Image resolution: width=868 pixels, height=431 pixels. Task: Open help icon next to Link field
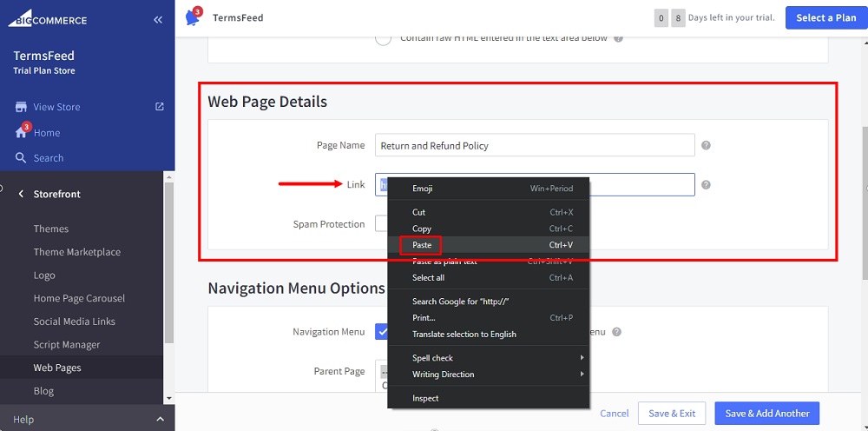[706, 185]
